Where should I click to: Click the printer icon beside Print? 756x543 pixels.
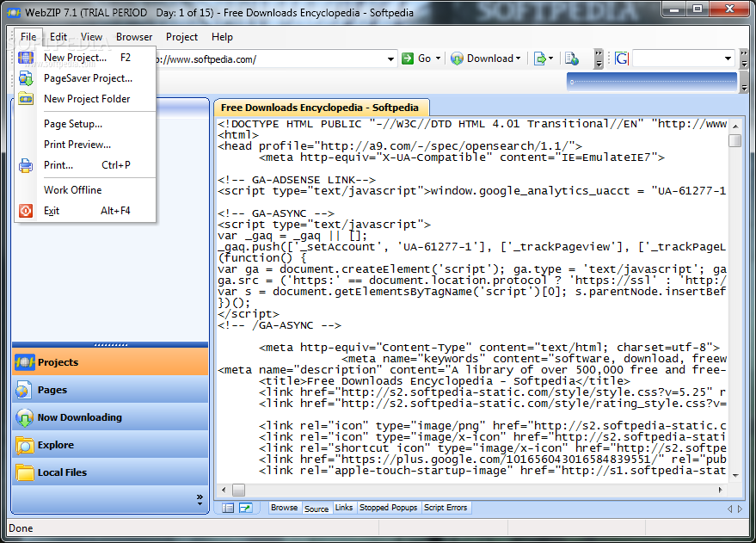pos(26,165)
